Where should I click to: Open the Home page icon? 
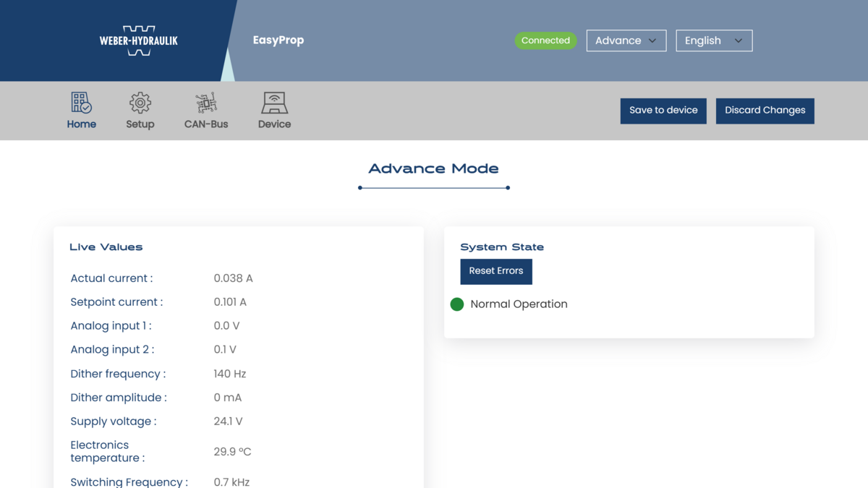82,103
